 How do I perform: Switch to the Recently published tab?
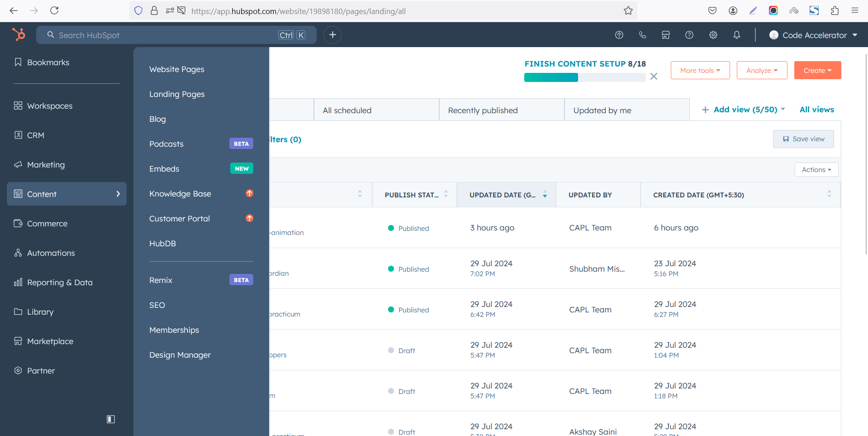[482, 110]
